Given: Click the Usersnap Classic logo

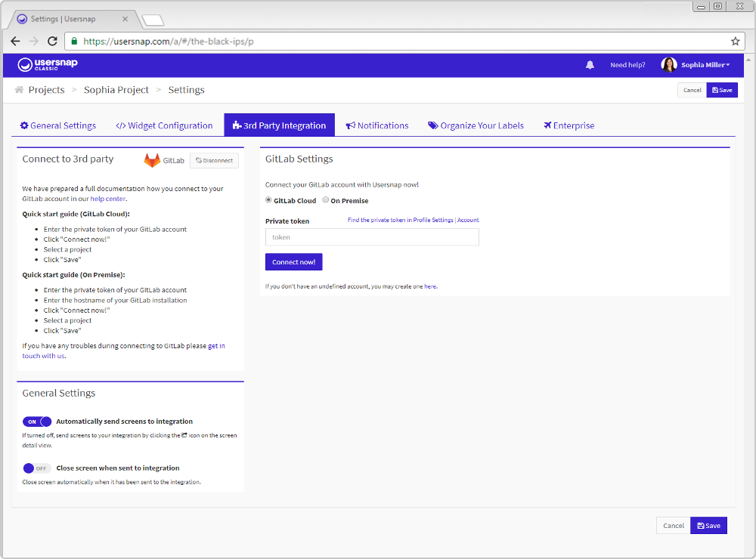Looking at the screenshot, I should [x=47, y=64].
